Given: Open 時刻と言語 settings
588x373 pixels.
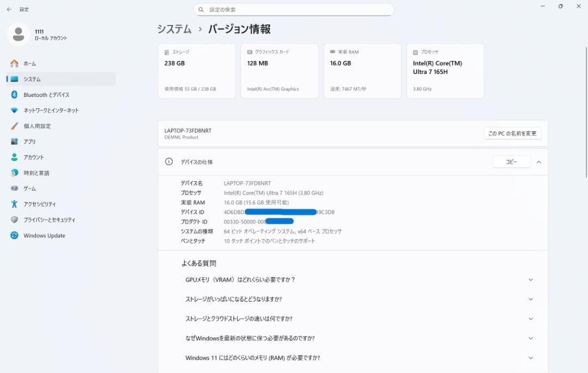Looking at the screenshot, I should [x=35, y=173].
